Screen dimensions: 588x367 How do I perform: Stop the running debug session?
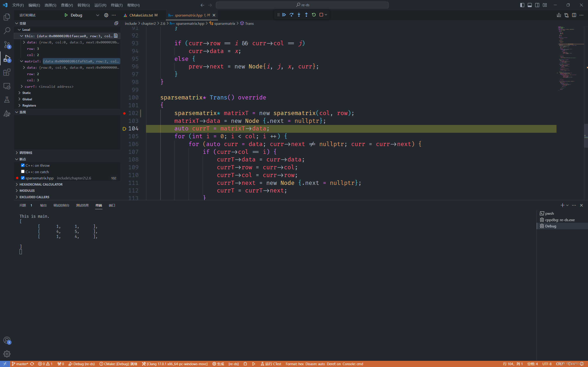pyautogui.click(x=322, y=14)
